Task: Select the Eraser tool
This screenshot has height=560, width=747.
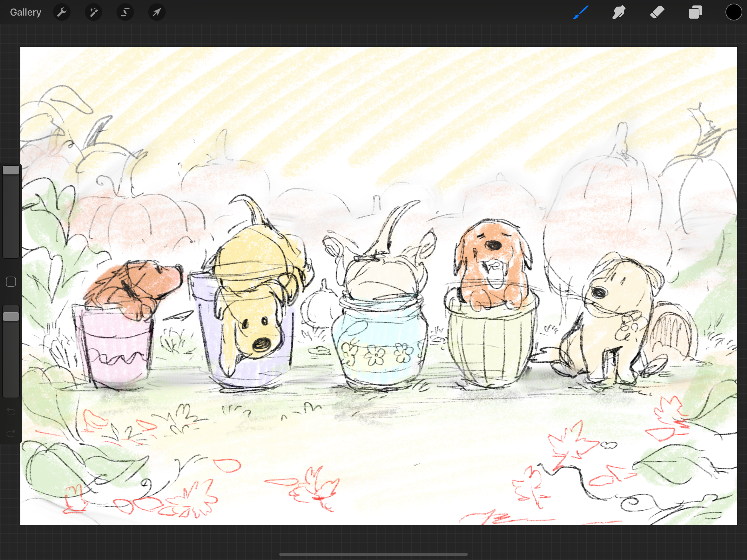Action: (657, 13)
